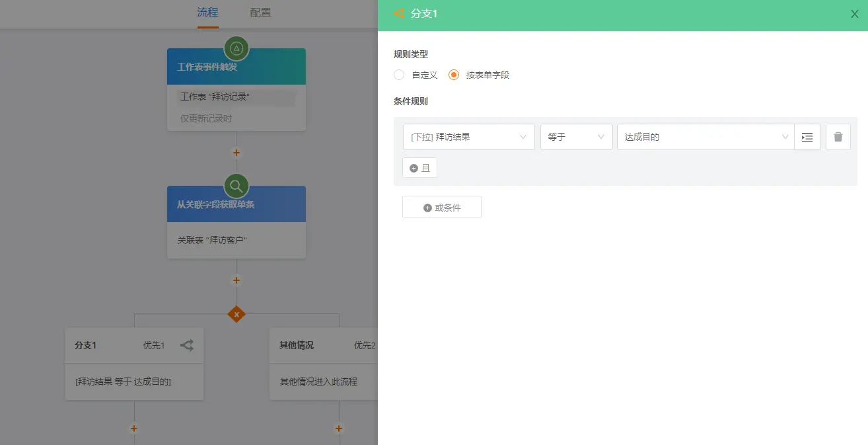Viewport: 868px width, 445px height.
Task: Click the orange share icon in panel header
Action: 398,13
